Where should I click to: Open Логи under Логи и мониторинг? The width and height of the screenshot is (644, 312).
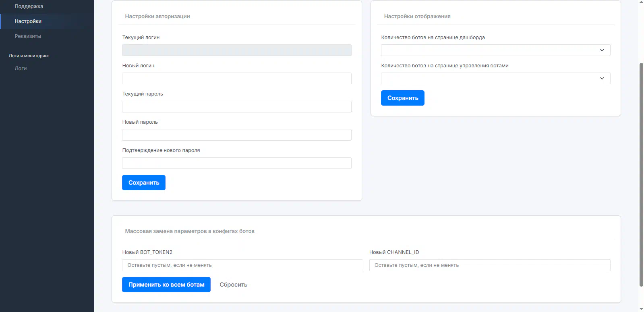21,69
